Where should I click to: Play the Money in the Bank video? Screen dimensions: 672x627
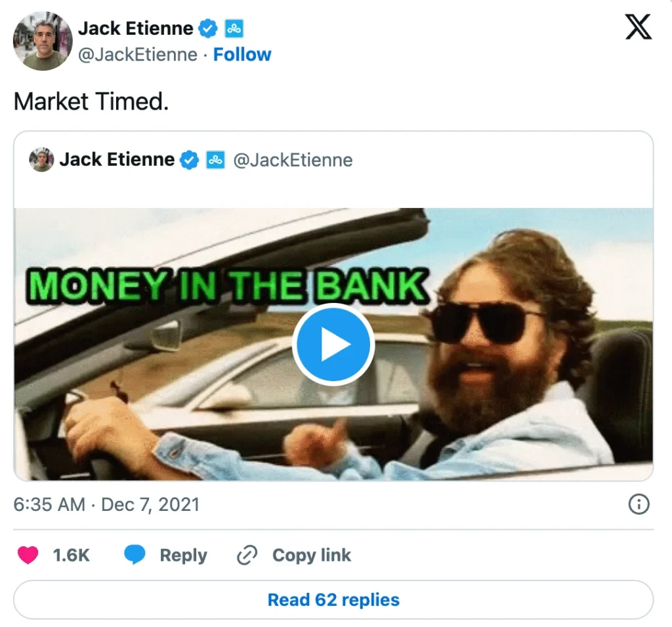[333, 344]
